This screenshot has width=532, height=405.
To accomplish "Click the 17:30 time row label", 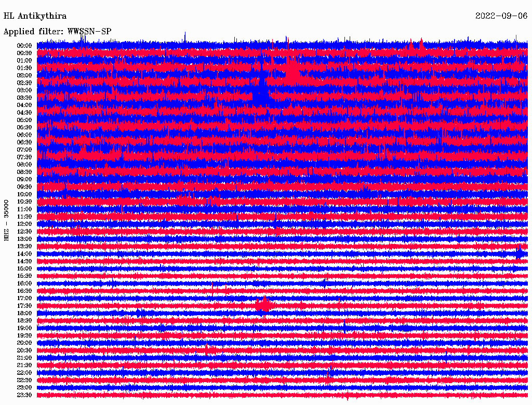I will (24, 306).
